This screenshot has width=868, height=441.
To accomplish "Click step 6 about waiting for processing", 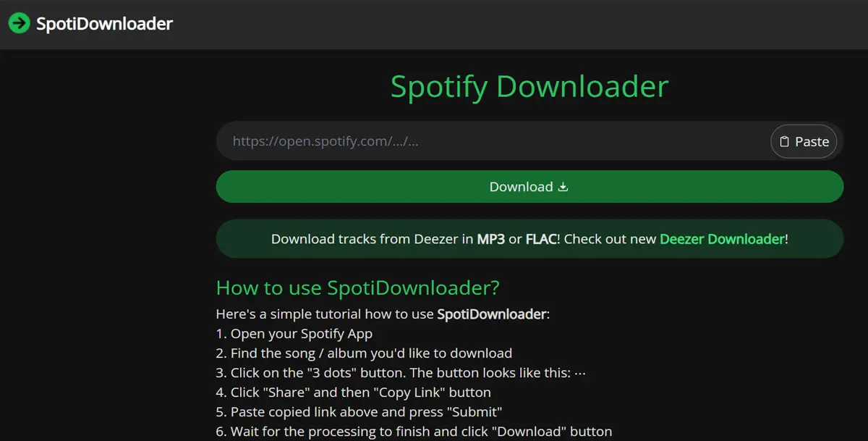I will pos(414,432).
